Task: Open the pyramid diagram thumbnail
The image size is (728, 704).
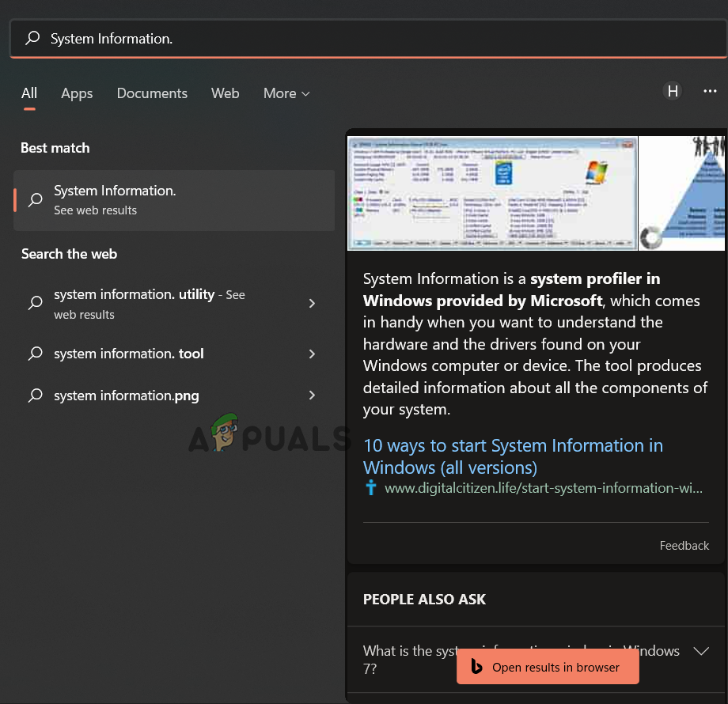Action: (681, 193)
